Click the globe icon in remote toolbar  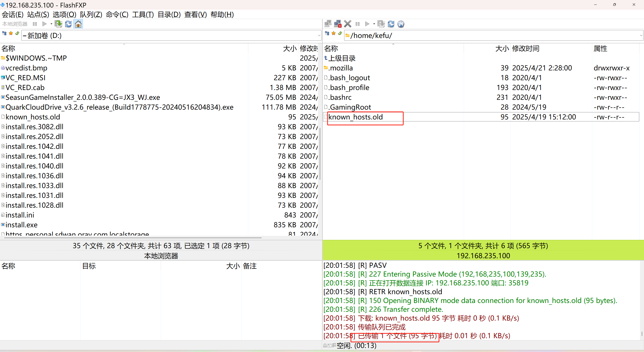click(x=401, y=24)
